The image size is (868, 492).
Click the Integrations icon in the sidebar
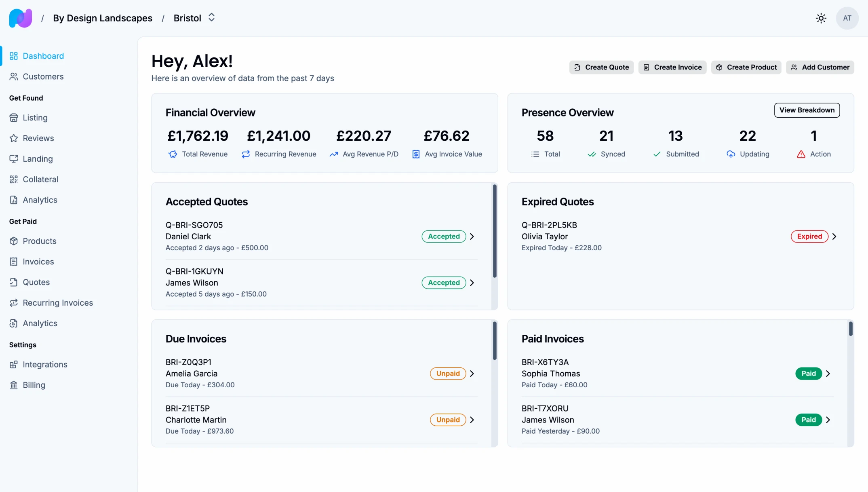(x=14, y=365)
